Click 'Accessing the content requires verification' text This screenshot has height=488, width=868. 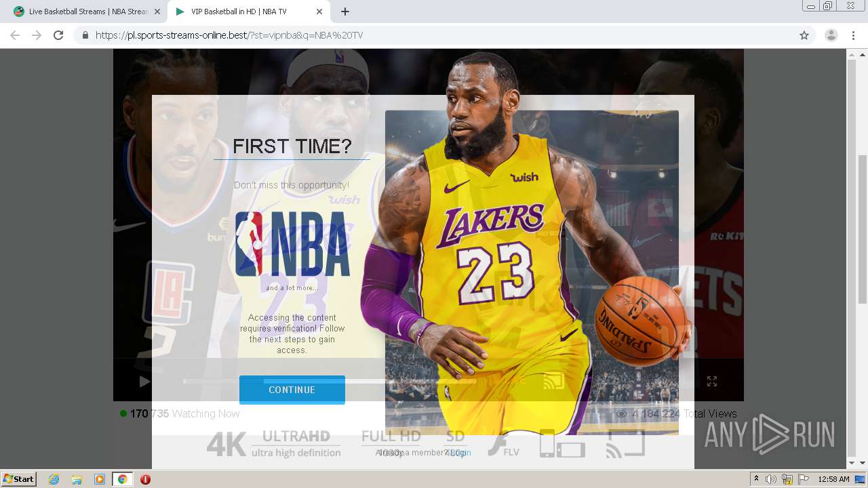click(292, 333)
